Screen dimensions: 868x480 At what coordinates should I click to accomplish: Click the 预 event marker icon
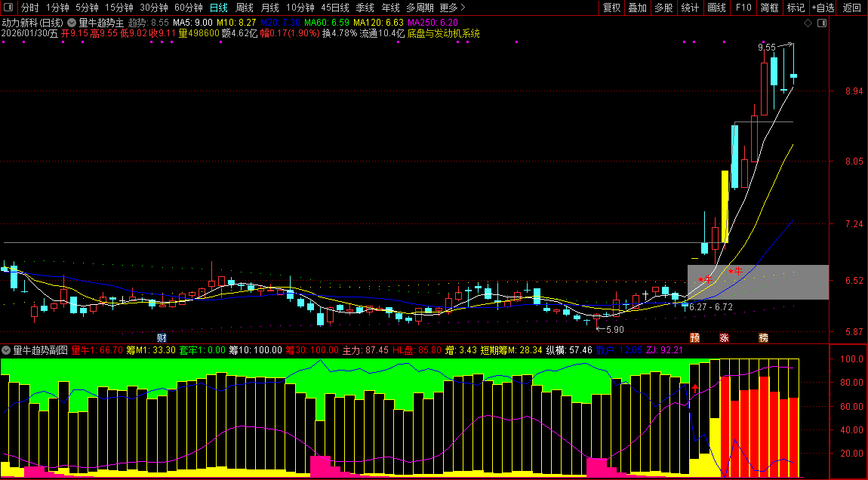click(694, 337)
